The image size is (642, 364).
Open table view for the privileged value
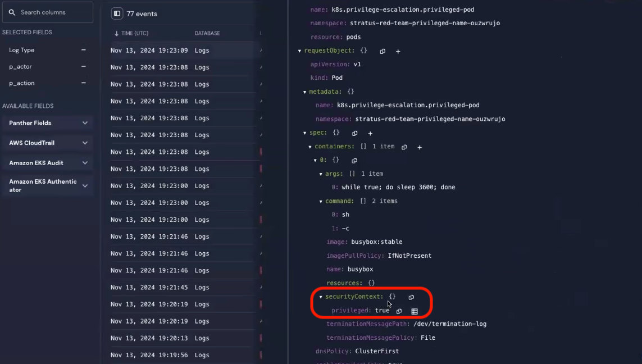(415, 311)
